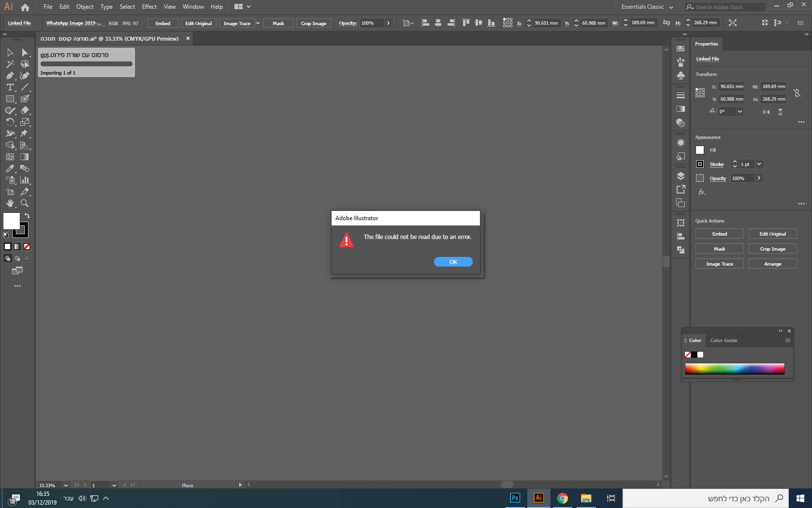This screenshot has height=508, width=812.
Task: Activate the Type tool
Action: click(x=10, y=87)
